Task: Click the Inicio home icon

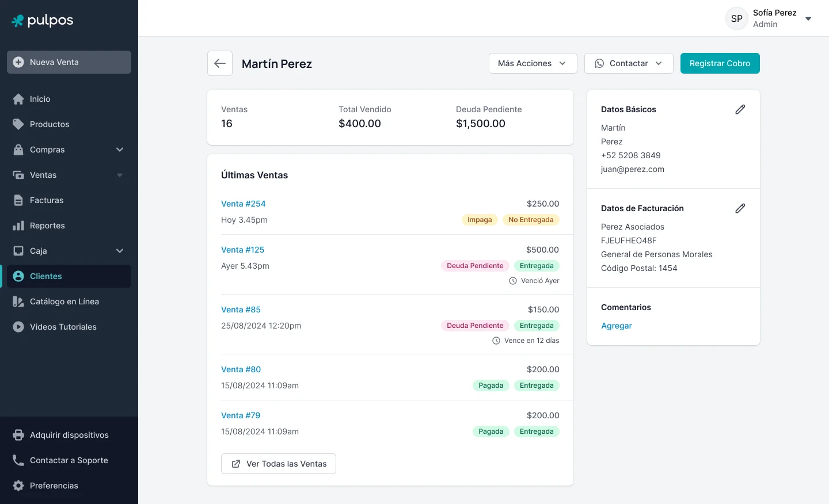Action: coord(18,99)
